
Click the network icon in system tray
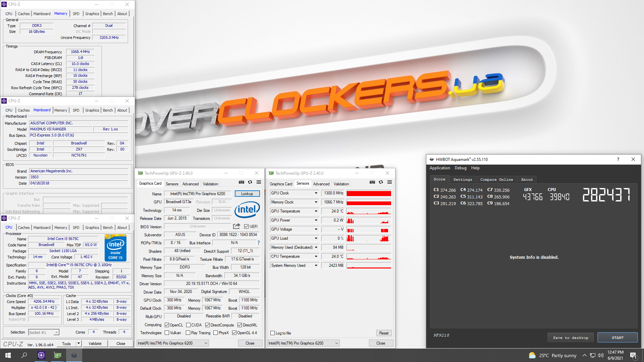coord(593,356)
